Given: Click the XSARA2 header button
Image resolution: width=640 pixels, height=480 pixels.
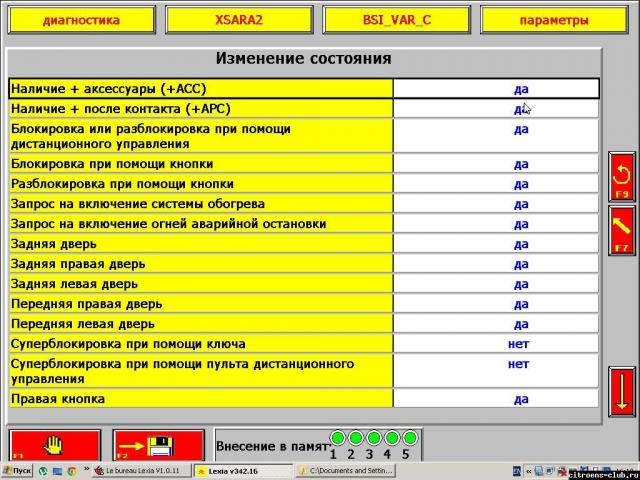Looking at the screenshot, I should [x=239, y=20].
